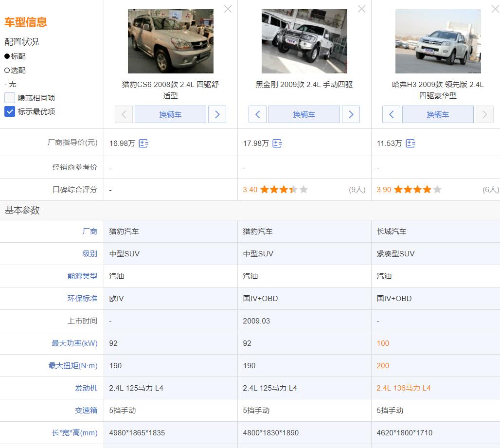Remove 黑金刚 using its X close icon
Screen dimensions: 500x448
pos(361,9)
